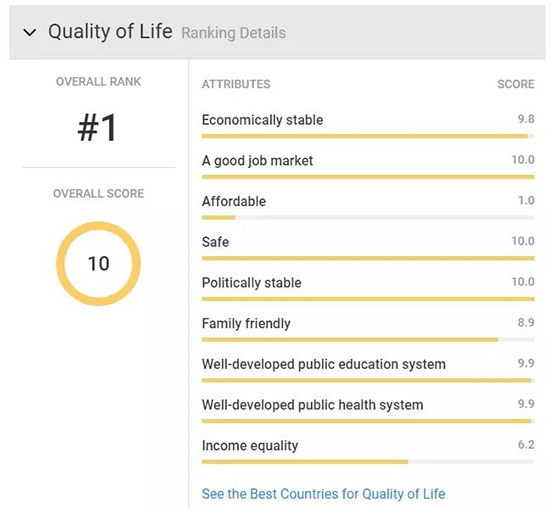Image resolution: width=554 pixels, height=508 pixels.
Task: Click the ATTRIBUTES column header
Action: coord(236,84)
